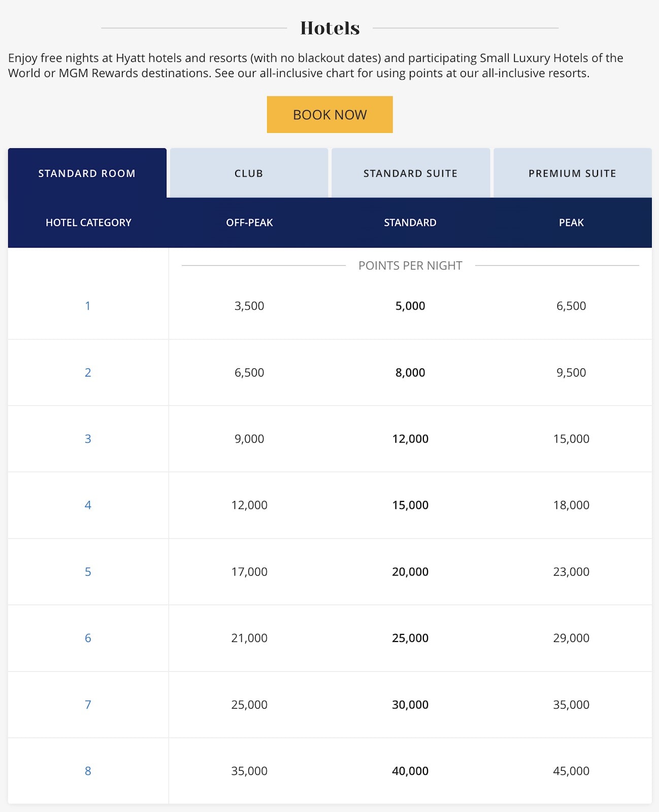Click the HOTEL CATEGORY column header

pos(88,222)
